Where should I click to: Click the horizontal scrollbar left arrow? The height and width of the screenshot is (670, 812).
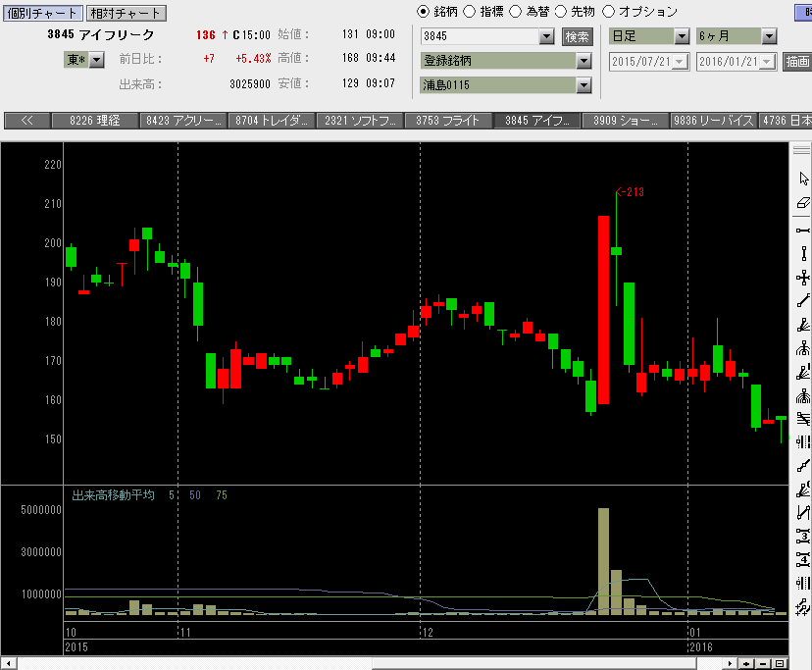8,664
